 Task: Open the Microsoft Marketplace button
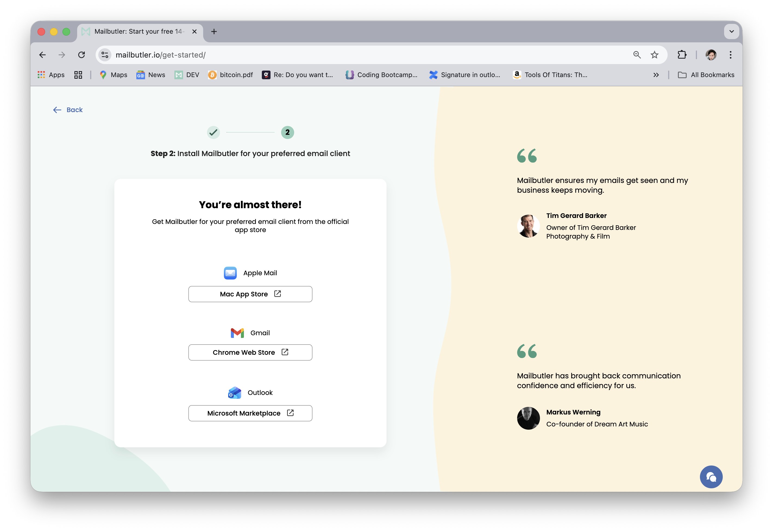pos(250,413)
